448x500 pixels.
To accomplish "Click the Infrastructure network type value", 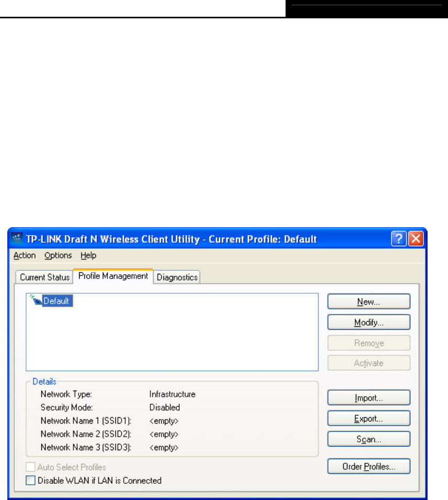I will [172, 394].
